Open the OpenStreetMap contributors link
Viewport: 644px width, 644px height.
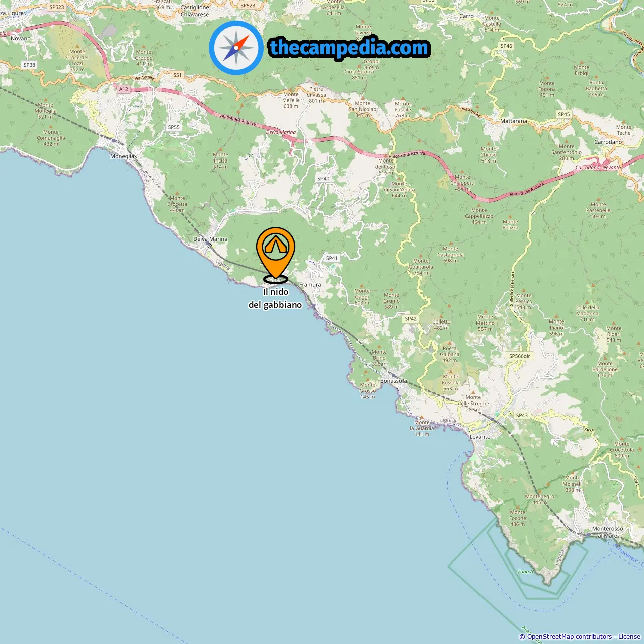[x=570, y=637]
